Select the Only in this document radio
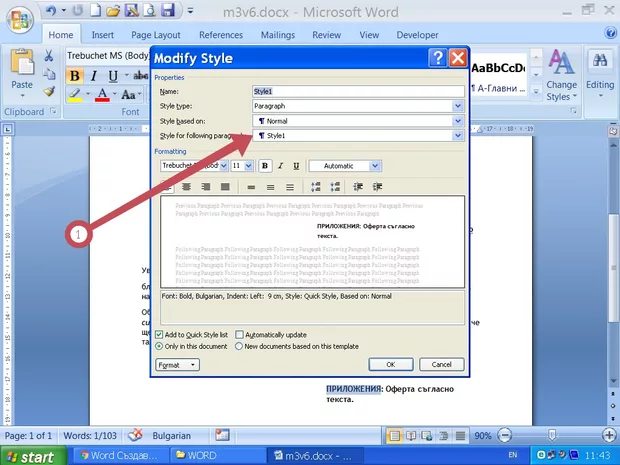This screenshot has width=620, height=465. [159, 346]
